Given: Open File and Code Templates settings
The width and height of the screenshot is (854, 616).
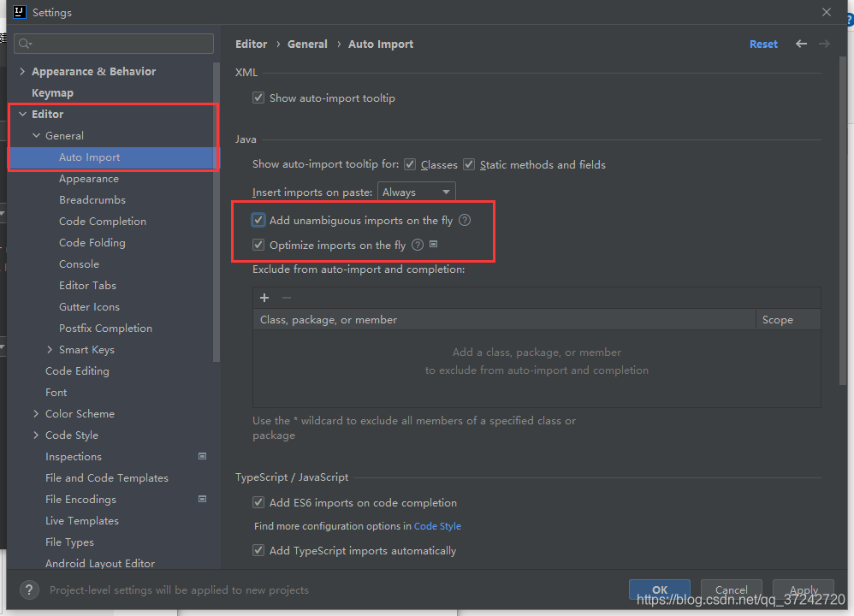Looking at the screenshot, I should [x=106, y=478].
